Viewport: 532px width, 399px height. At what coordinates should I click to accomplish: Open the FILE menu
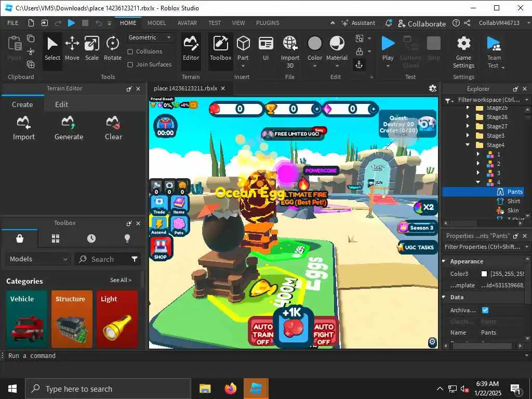pos(13,23)
